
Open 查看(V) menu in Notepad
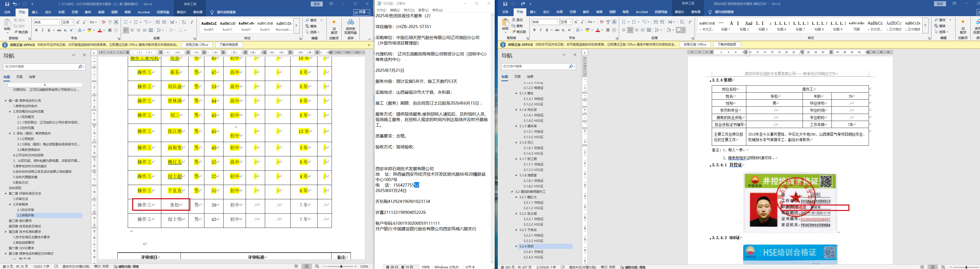point(423,10)
